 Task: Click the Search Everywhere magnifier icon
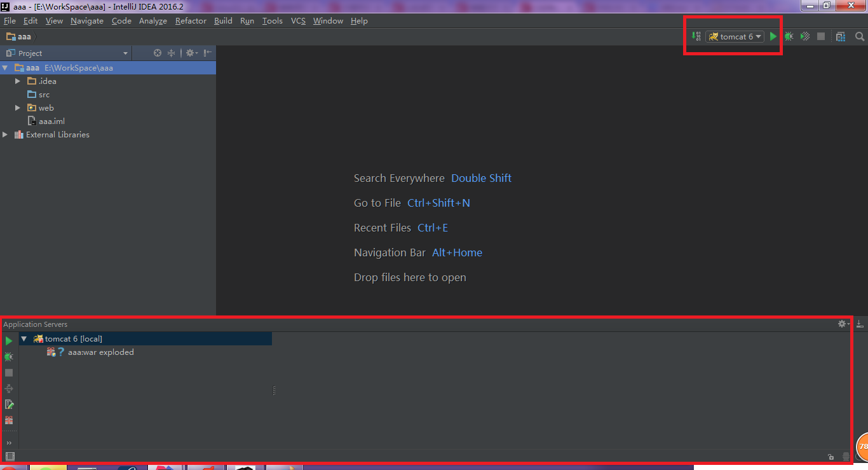click(859, 36)
